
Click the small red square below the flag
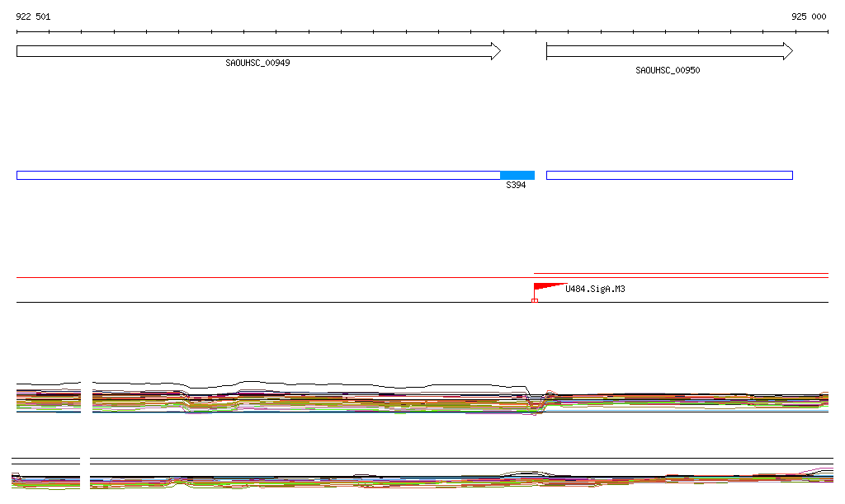(x=535, y=301)
